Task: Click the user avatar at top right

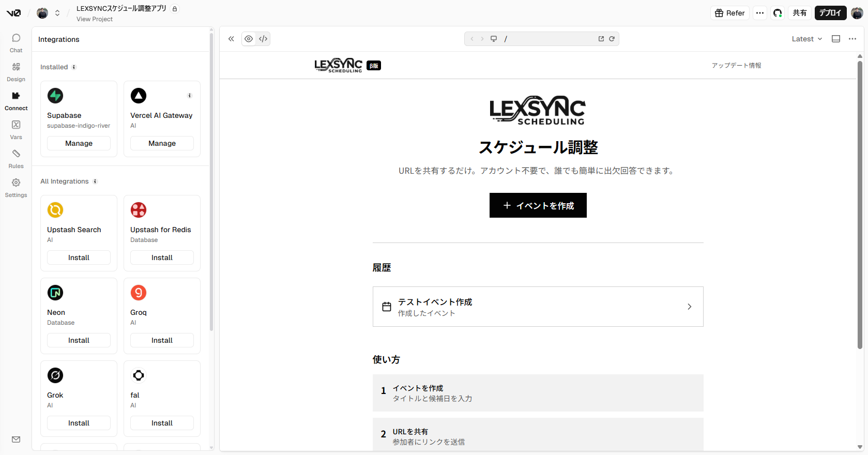Action: point(857,13)
